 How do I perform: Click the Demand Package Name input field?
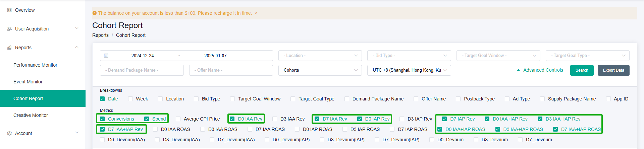(142, 70)
